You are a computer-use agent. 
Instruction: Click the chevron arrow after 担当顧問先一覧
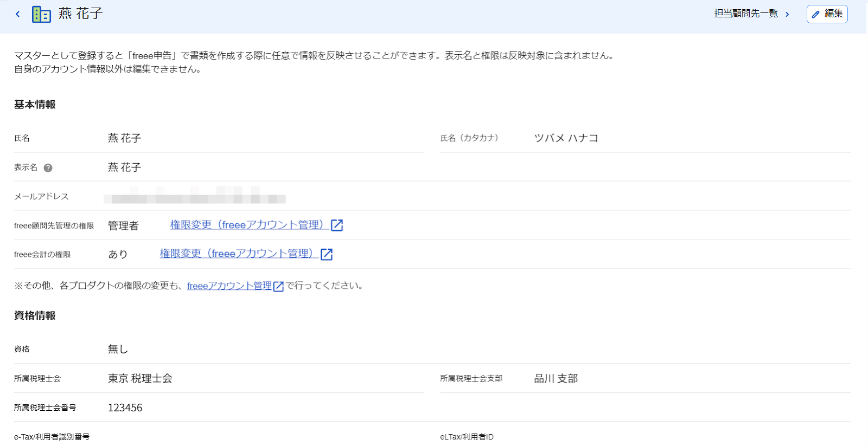coord(787,14)
